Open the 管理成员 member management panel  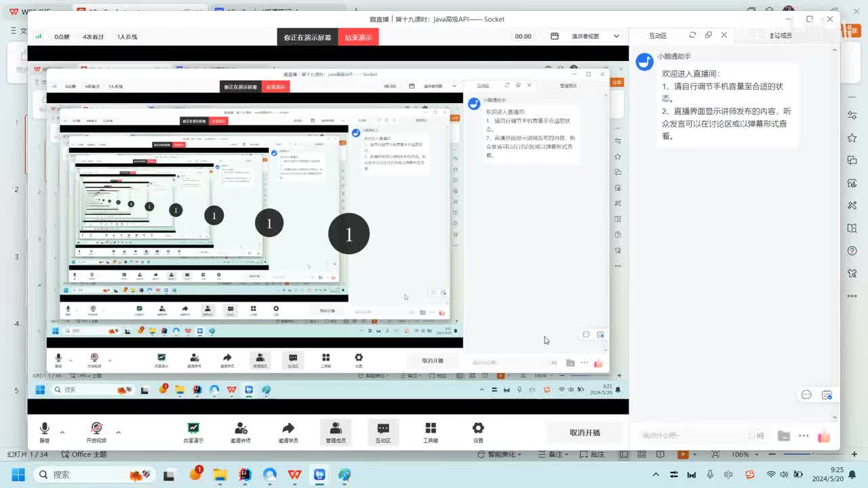click(336, 432)
